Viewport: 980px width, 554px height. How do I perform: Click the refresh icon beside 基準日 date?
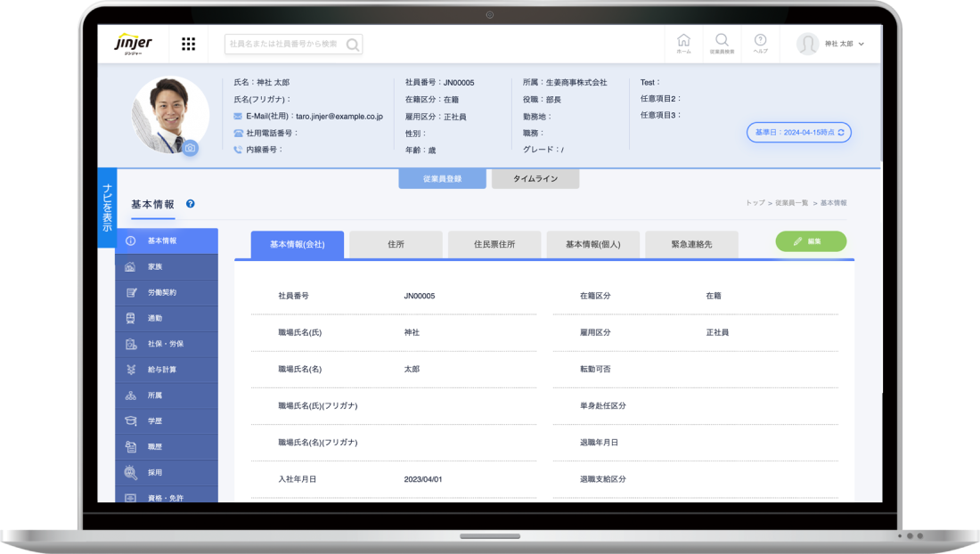click(841, 132)
